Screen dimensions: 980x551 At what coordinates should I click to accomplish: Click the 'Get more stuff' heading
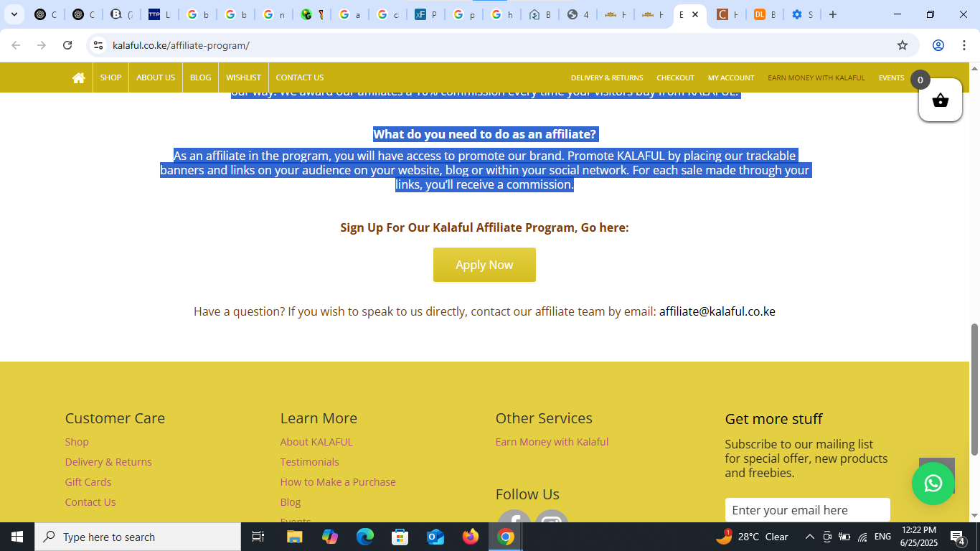pyautogui.click(x=773, y=419)
